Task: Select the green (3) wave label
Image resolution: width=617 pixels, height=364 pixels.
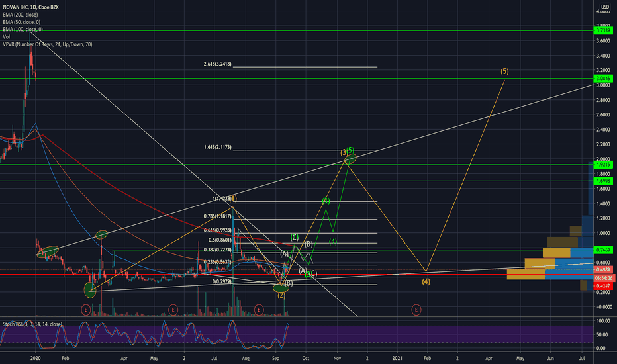Action: click(x=326, y=201)
